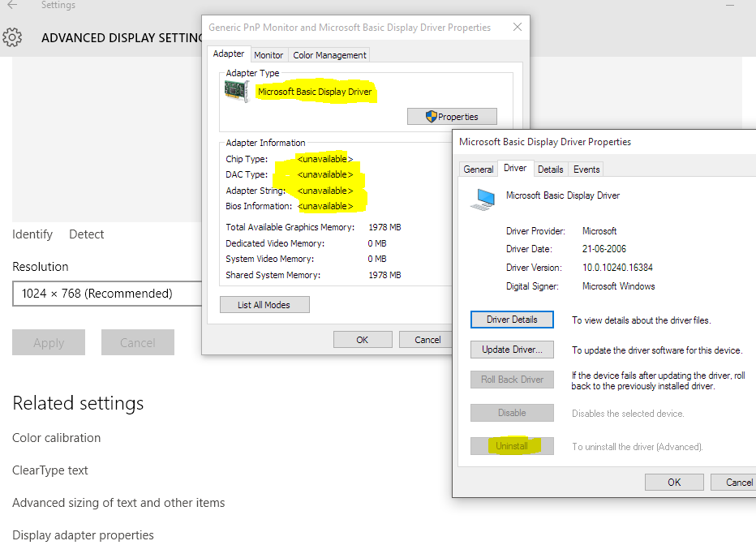Viewport: 756px width, 558px height.
Task: Click the back arrow in Settings
Action: pos(12,5)
